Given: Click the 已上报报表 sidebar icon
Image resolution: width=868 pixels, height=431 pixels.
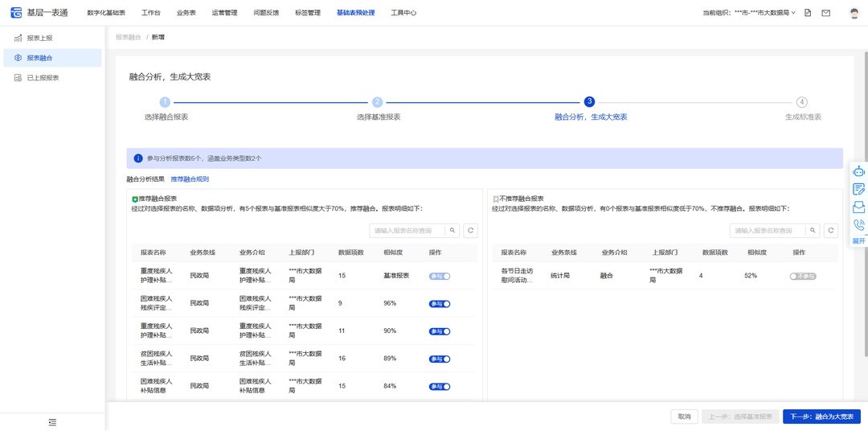Looking at the screenshot, I should pos(18,77).
